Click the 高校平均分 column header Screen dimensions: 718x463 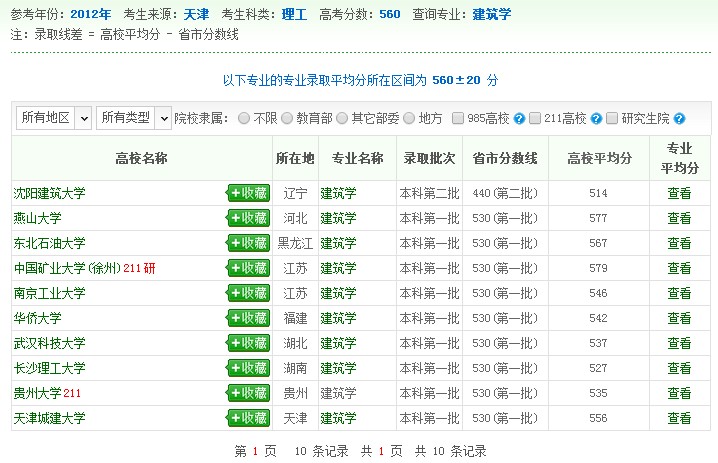tap(599, 158)
